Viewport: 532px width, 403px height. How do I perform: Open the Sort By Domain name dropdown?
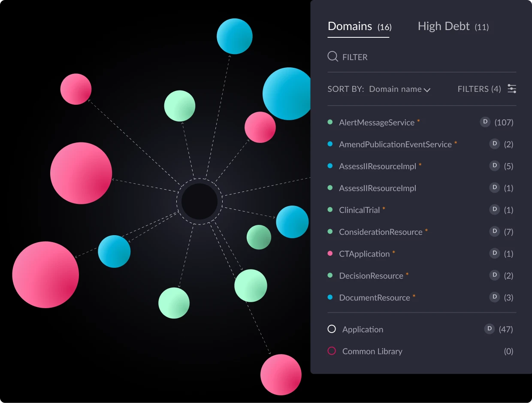[399, 89]
